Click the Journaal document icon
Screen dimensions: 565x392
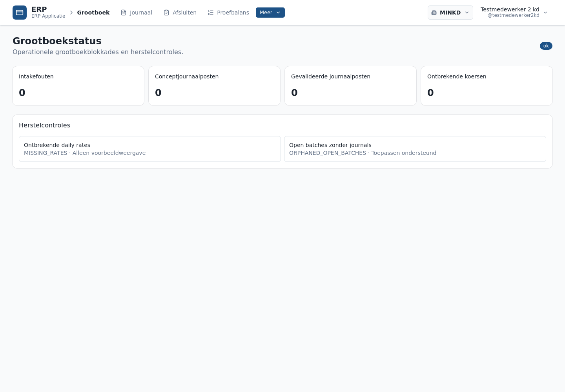(124, 13)
